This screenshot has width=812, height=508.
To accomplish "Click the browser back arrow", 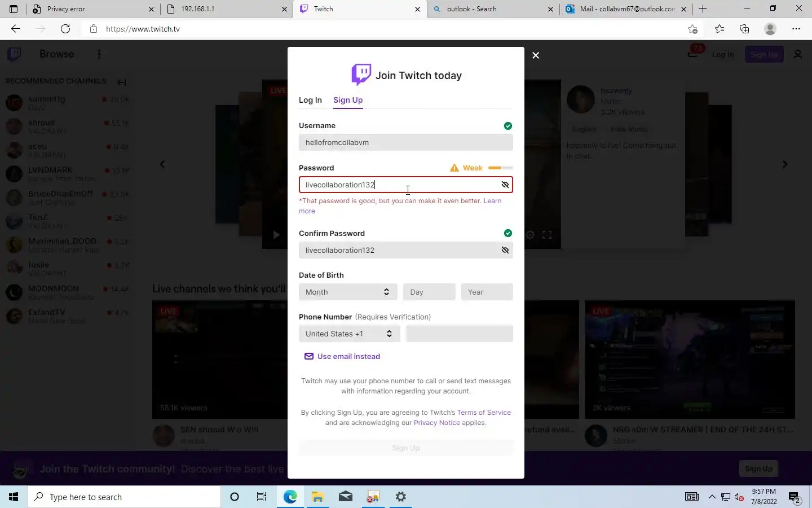I will (16, 29).
